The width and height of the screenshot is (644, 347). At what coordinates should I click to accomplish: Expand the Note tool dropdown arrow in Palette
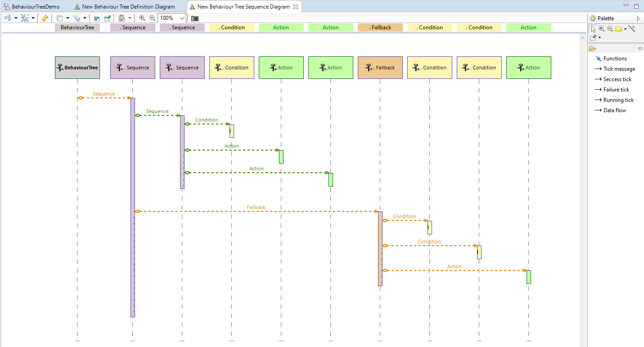click(x=625, y=29)
